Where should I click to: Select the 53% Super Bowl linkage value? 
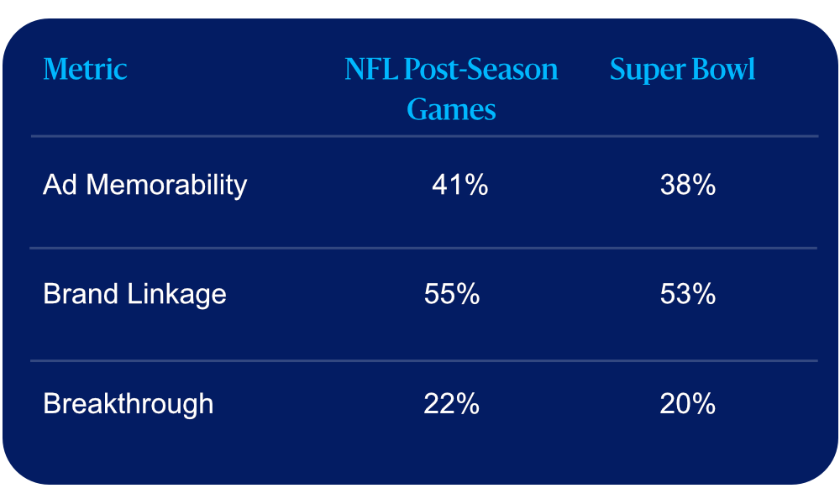[x=688, y=294]
